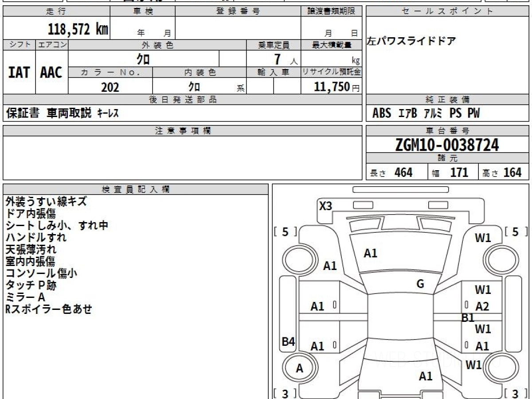Click the 後日発送部品 header
532x399 pixels.
pos(182,100)
